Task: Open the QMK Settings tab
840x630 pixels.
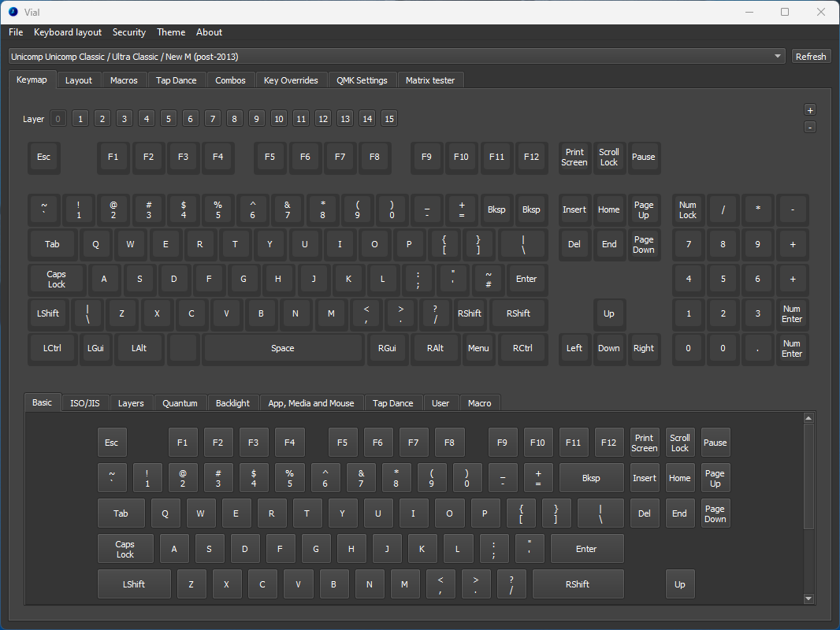Action: (x=362, y=80)
